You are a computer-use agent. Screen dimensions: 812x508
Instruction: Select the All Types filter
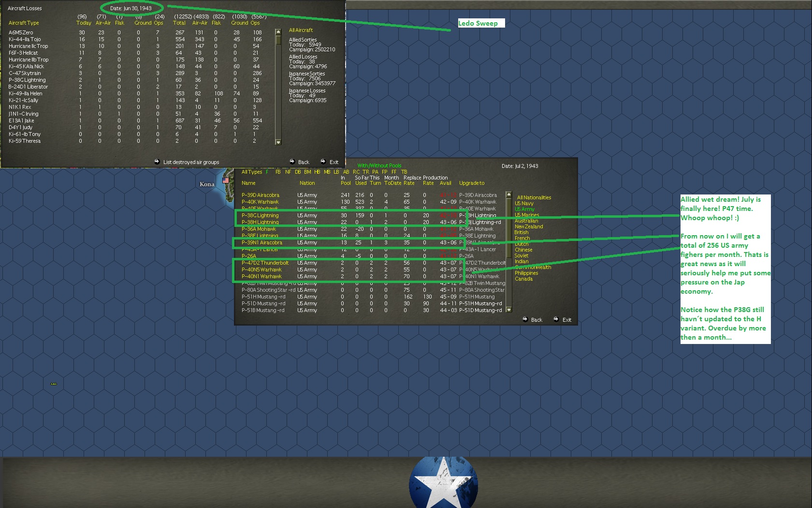click(x=252, y=172)
